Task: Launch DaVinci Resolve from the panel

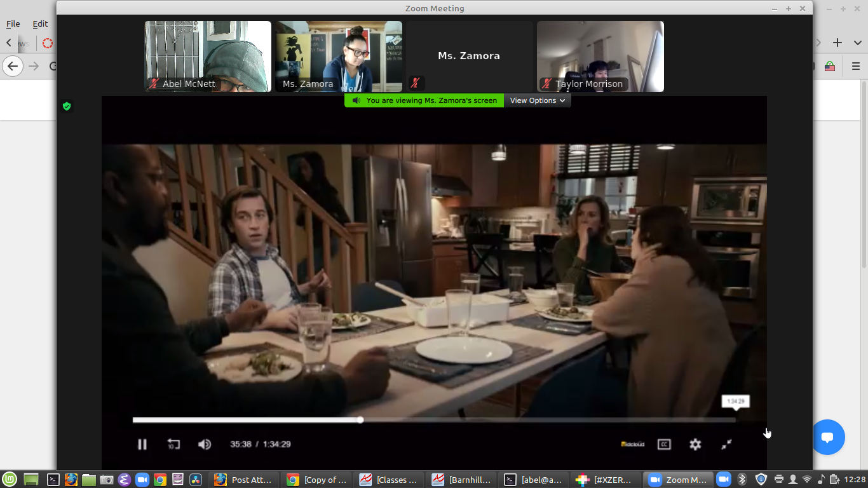Action: 196,480
